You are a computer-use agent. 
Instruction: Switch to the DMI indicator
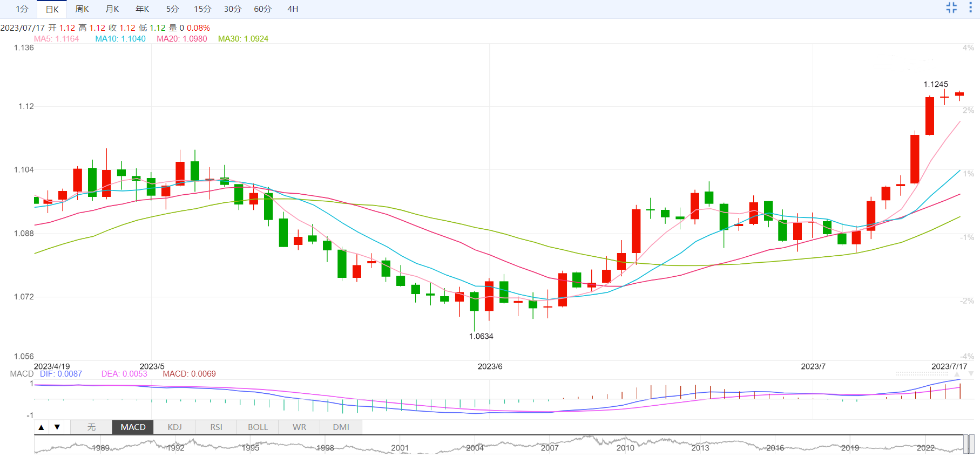pos(341,427)
